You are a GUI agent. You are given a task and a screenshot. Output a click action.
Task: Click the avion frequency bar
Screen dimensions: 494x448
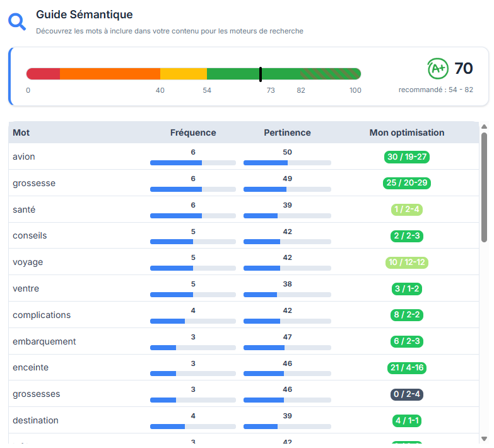193,163
